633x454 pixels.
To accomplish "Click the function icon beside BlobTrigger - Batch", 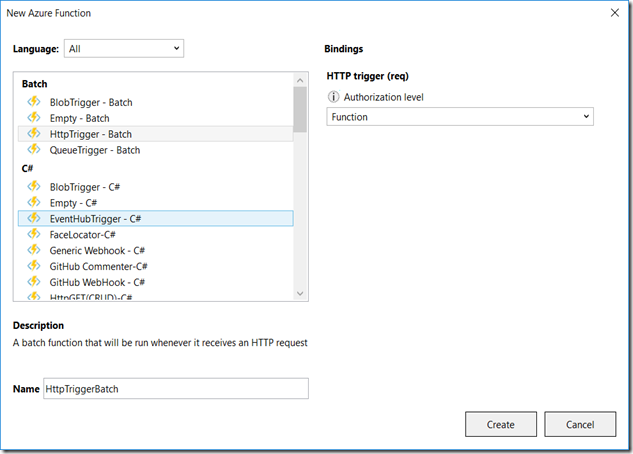I will (34, 102).
